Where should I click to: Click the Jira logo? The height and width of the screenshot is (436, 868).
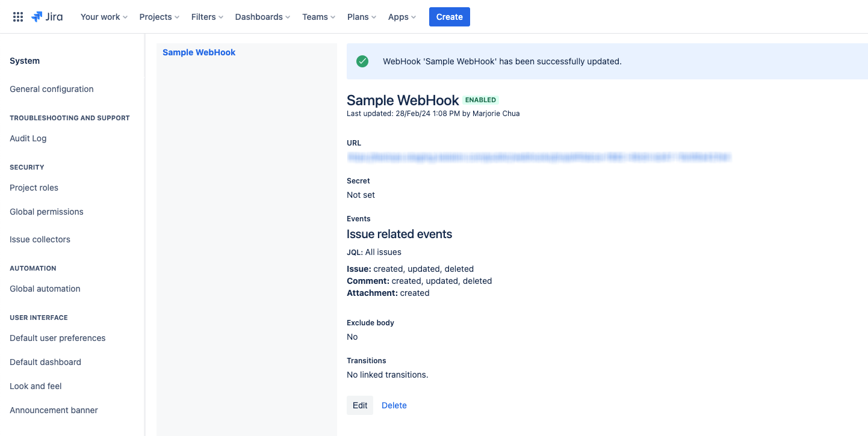48,16
